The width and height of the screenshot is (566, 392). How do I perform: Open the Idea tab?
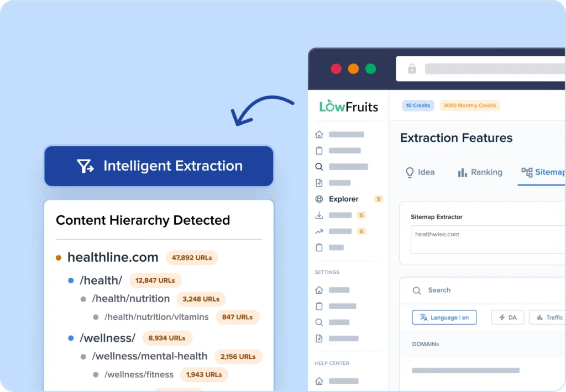pyautogui.click(x=420, y=172)
